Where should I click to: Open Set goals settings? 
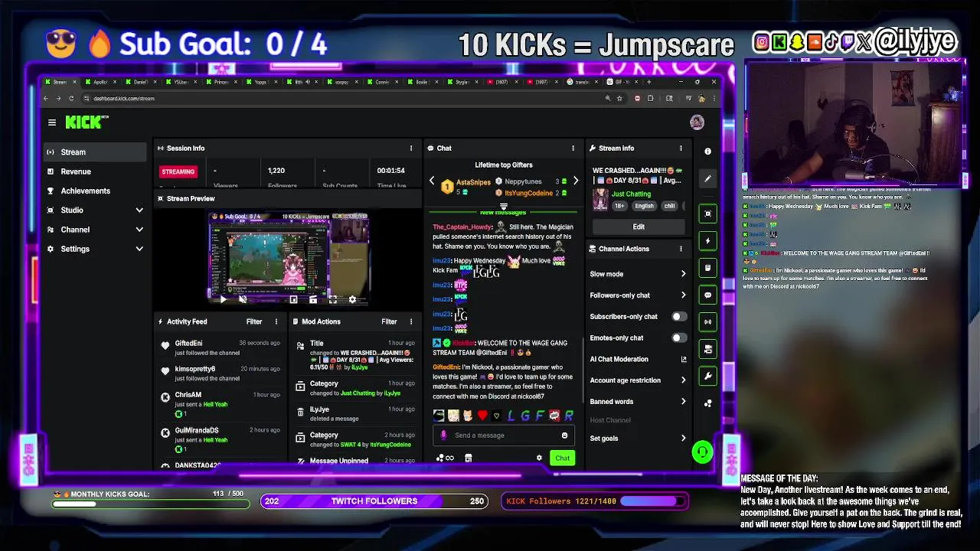(x=638, y=439)
